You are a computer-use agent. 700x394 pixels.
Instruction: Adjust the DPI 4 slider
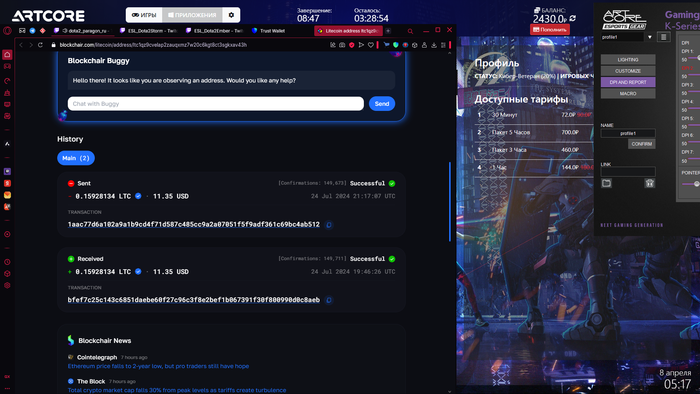[x=695, y=108]
